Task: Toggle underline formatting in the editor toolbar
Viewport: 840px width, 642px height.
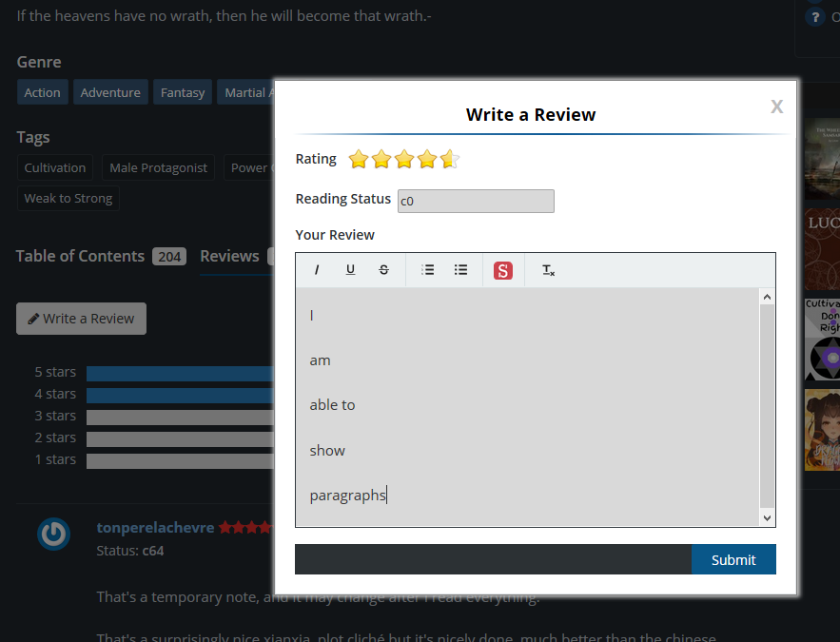Action: point(350,270)
